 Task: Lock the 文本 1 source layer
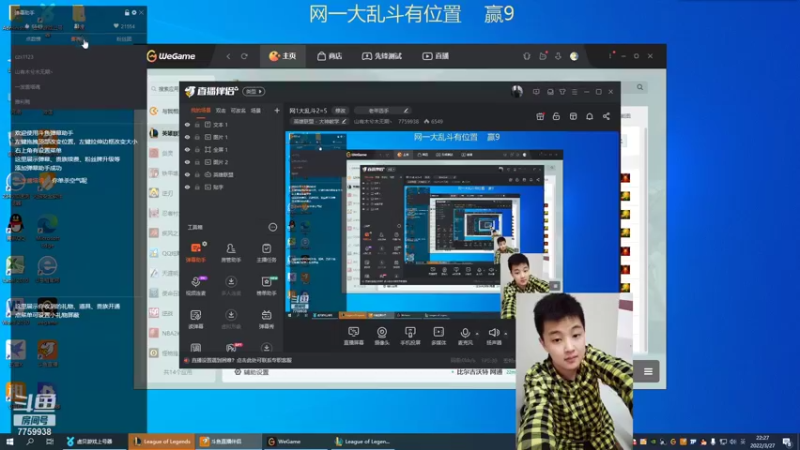[x=197, y=124]
